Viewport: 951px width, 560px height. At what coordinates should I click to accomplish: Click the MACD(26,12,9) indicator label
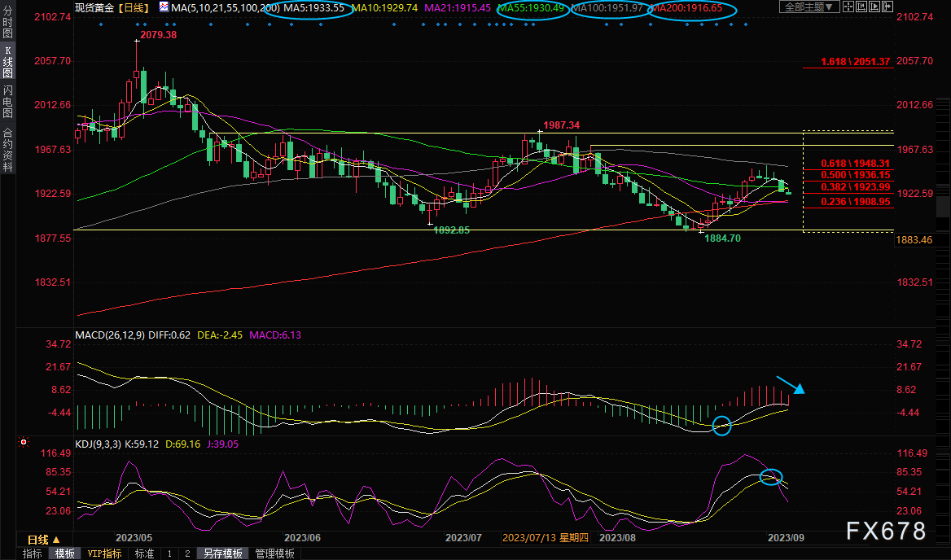[x=110, y=335]
